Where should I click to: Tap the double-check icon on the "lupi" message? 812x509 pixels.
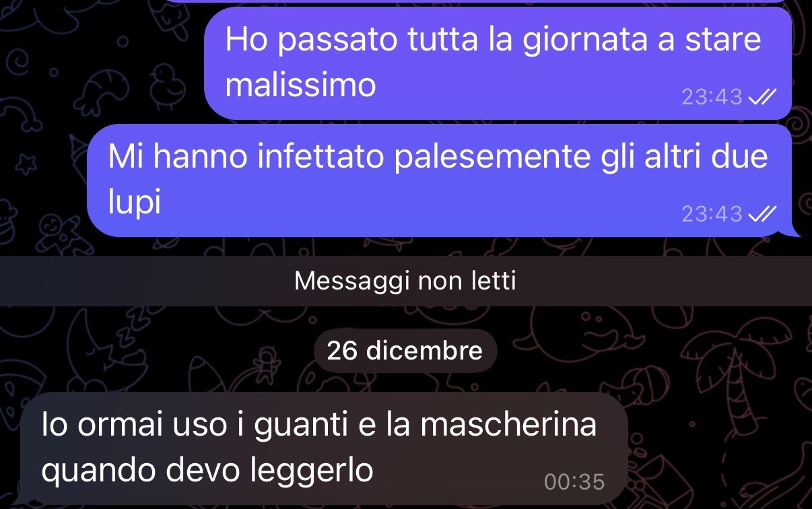pyautogui.click(x=762, y=214)
